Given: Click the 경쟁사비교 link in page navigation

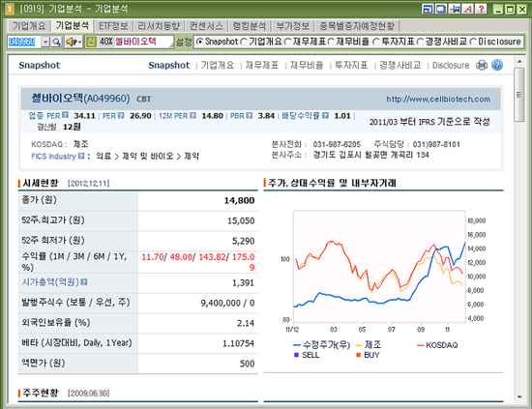Looking at the screenshot, I should point(400,65).
